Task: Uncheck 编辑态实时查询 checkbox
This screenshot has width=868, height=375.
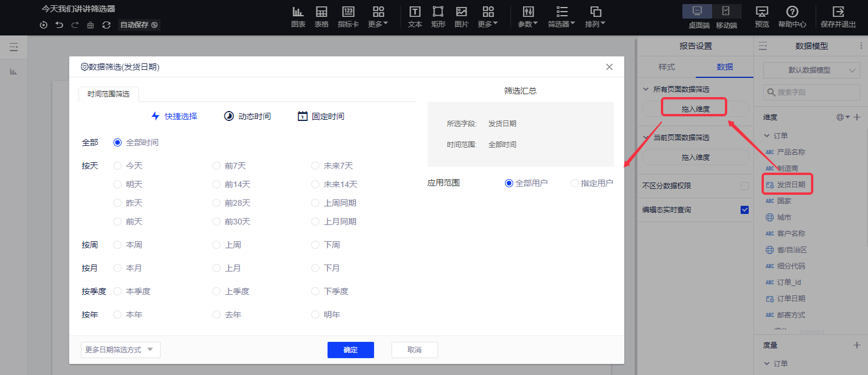Action: coord(744,209)
